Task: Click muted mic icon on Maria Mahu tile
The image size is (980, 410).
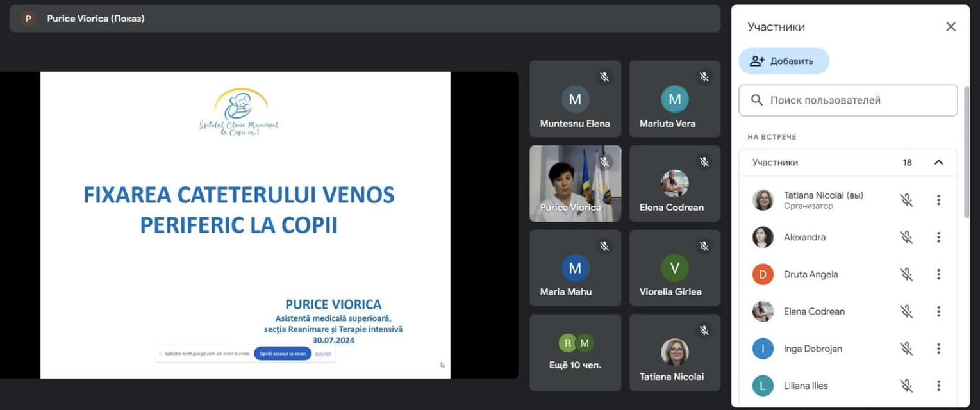Action: click(604, 246)
